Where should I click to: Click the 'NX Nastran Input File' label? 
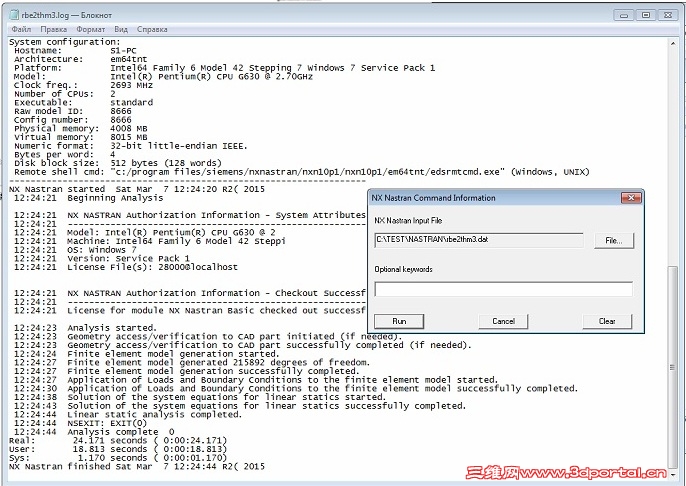click(408, 220)
